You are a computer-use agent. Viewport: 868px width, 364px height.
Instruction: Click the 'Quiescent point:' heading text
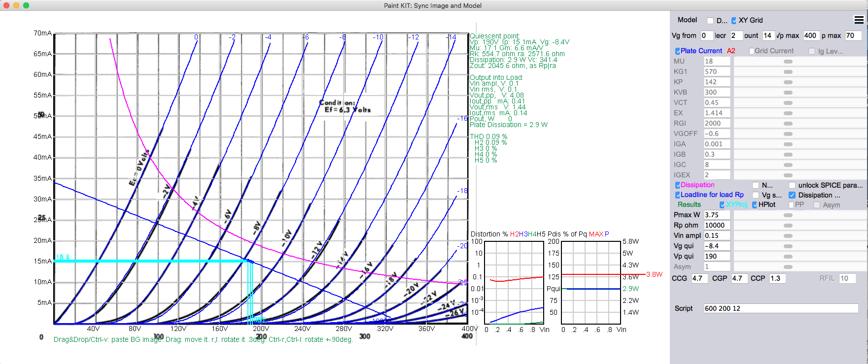point(494,36)
